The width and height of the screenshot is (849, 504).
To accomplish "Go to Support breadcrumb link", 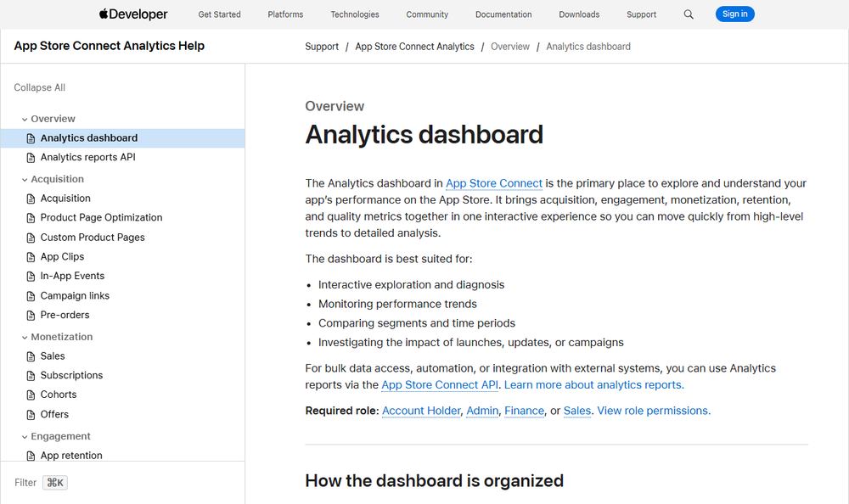I will tap(322, 47).
